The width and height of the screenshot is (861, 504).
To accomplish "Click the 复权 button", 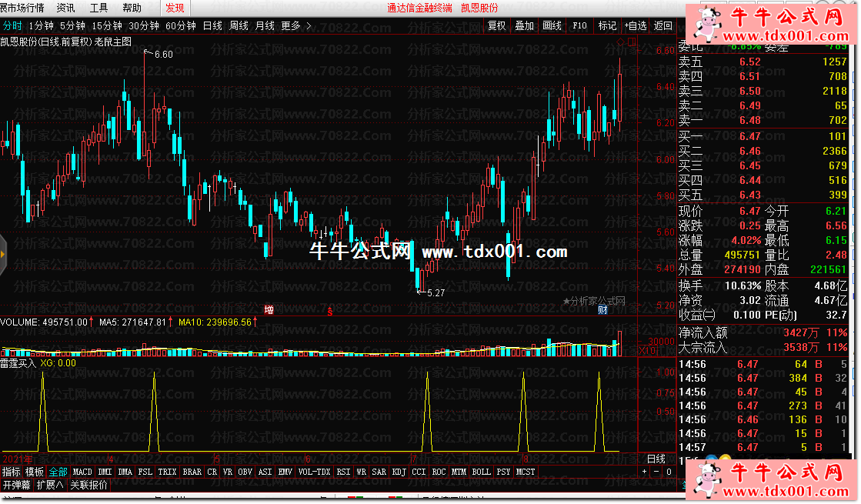I will (497, 26).
